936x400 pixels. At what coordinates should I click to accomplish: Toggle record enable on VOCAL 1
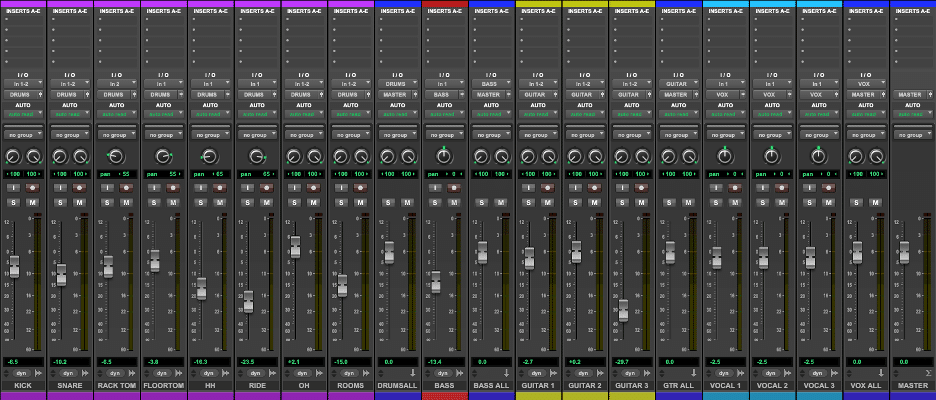tap(736, 187)
